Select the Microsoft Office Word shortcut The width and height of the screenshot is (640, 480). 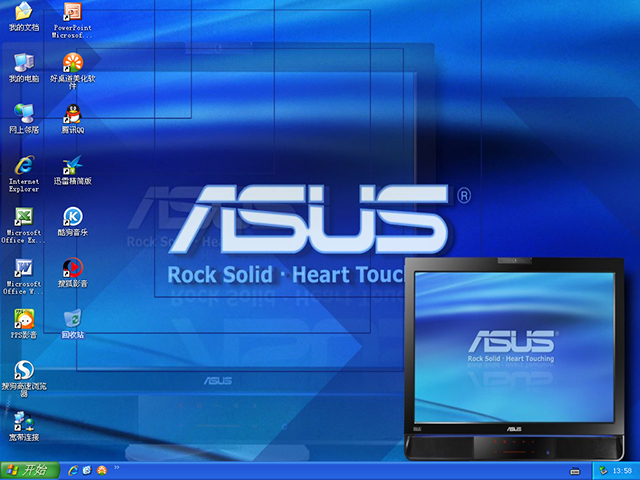tap(24, 269)
